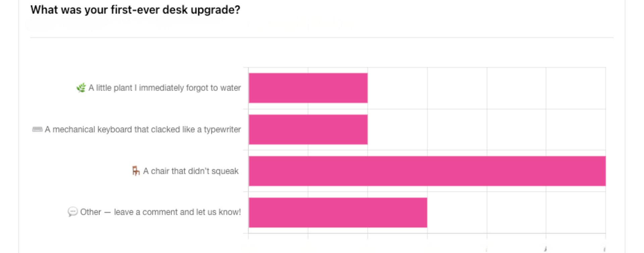644x253 pixels.
Task: Click blank space between title and divider
Action: (x=436, y=25)
